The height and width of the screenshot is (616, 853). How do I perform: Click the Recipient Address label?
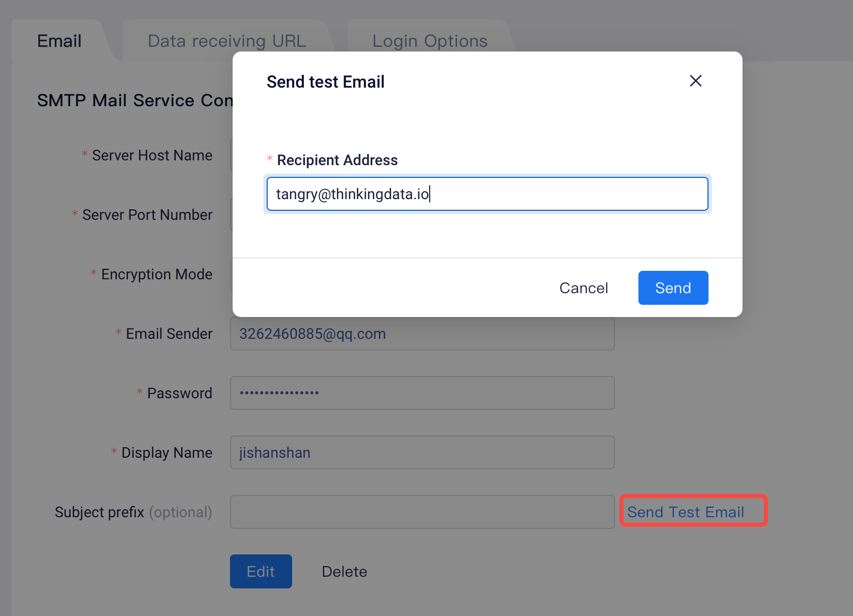click(337, 160)
